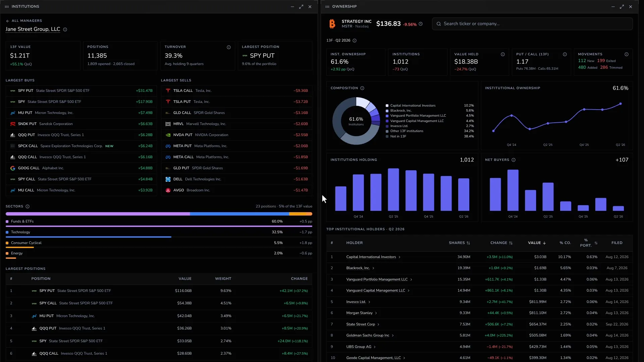This screenshot has height=362, width=644.
Task: Click the Google logo in GOOG CALL row
Action: point(13,168)
